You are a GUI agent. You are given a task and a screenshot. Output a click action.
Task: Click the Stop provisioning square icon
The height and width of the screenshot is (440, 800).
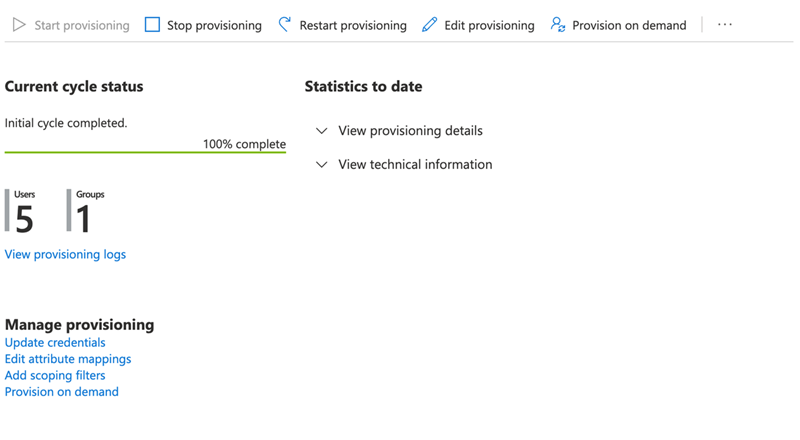[x=152, y=25]
